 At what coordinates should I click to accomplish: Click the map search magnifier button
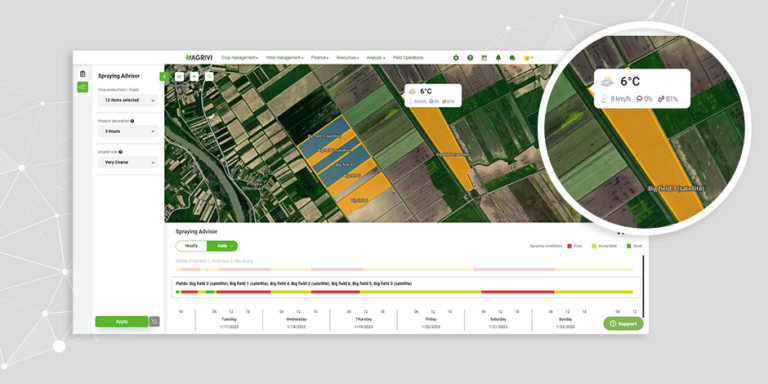click(x=209, y=76)
